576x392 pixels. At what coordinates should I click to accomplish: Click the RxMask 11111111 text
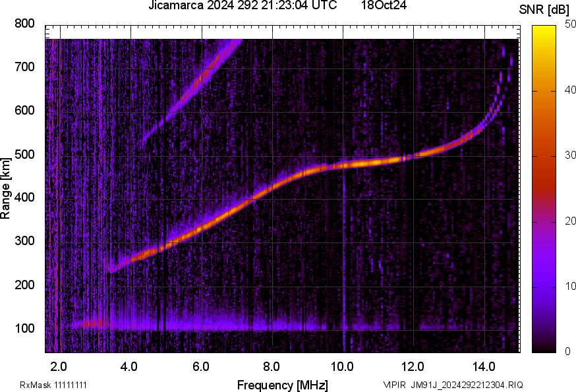pyautogui.click(x=53, y=385)
